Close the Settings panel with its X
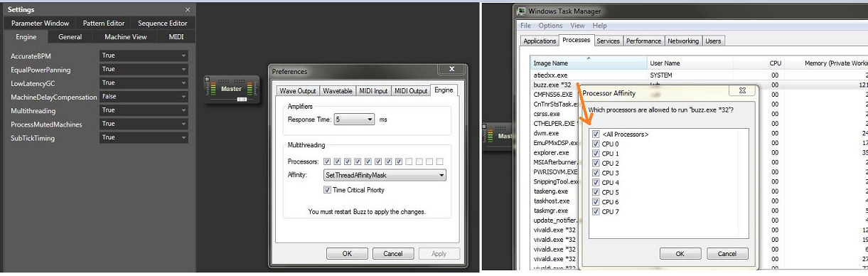868x276 pixels. (187, 10)
